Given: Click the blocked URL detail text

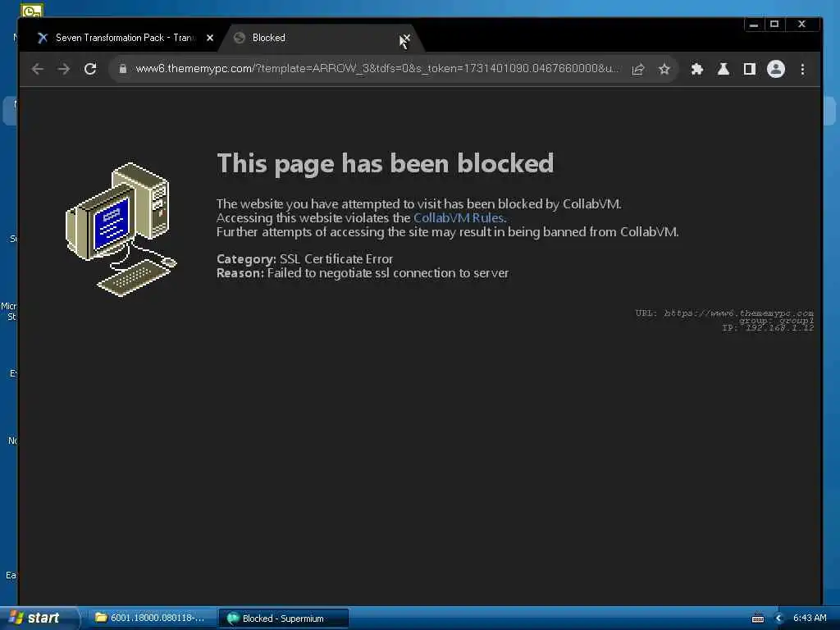Looking at the screenshot, I should tap(724, 313).
